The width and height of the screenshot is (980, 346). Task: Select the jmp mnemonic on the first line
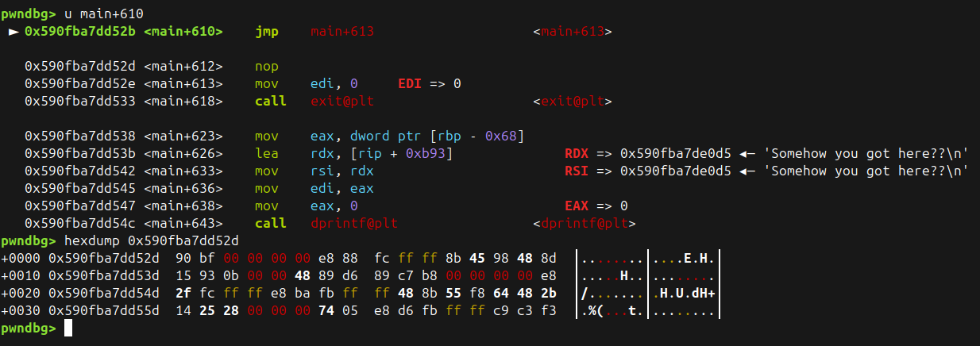point(266,33)
